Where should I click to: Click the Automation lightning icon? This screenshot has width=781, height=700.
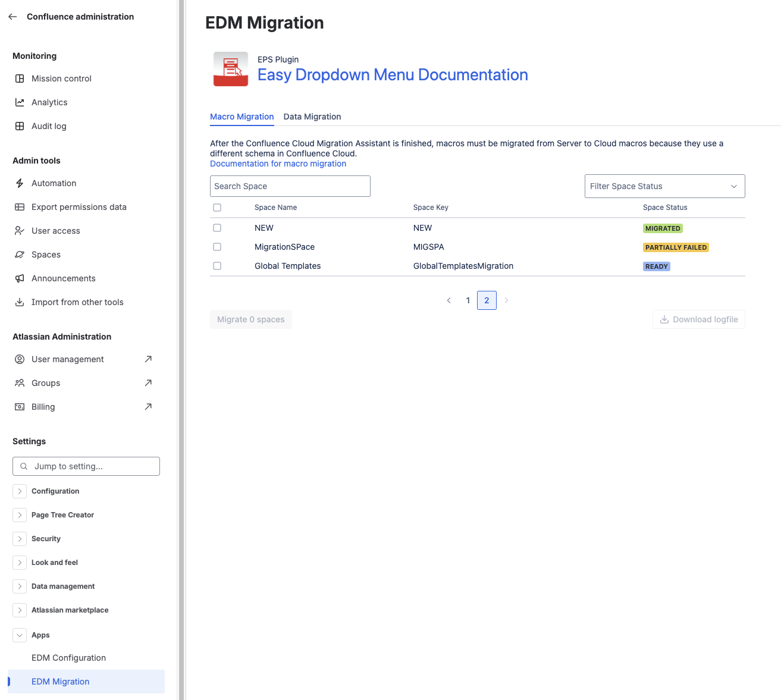[20, 183]
